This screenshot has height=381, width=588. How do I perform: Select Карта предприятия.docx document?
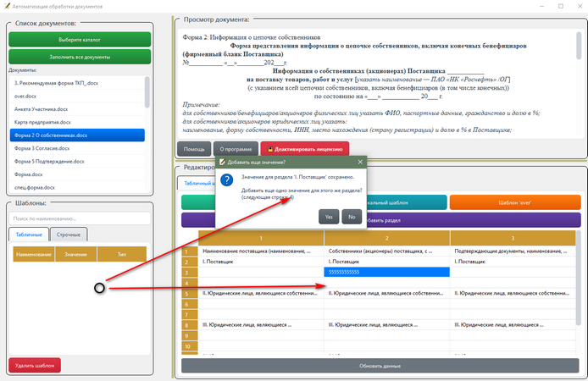pyautogui.click(x=77, y=123)
